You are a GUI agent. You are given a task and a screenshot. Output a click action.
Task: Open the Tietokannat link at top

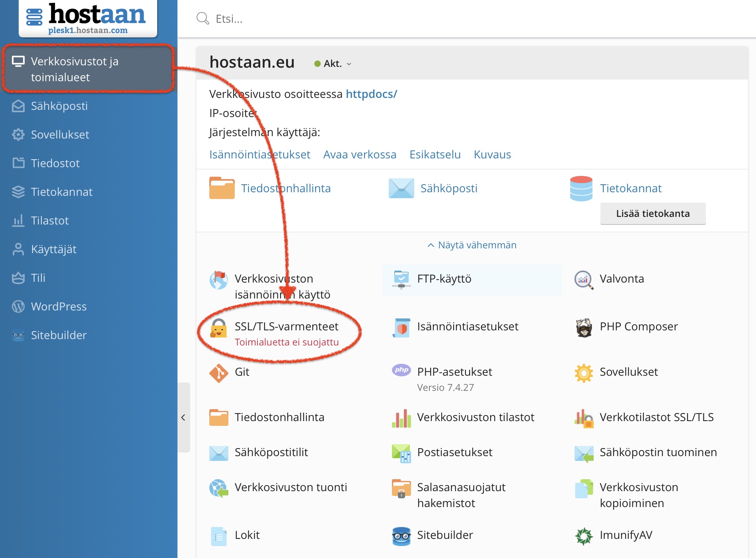631,188
